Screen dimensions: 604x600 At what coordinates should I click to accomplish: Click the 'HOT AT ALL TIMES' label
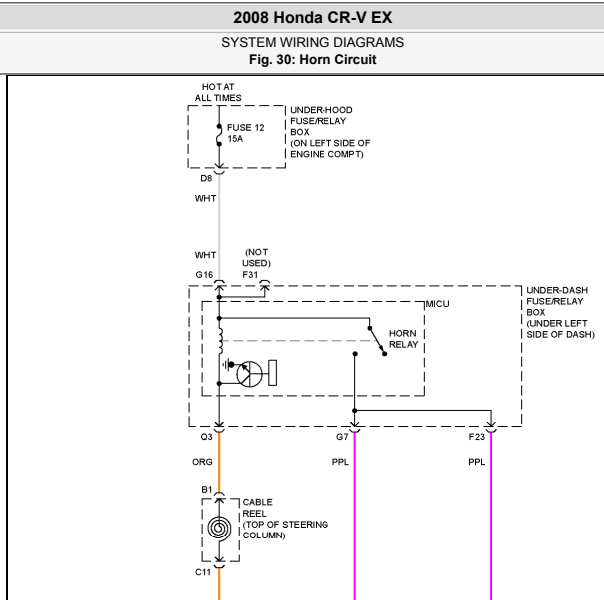[x=218, y=92]
